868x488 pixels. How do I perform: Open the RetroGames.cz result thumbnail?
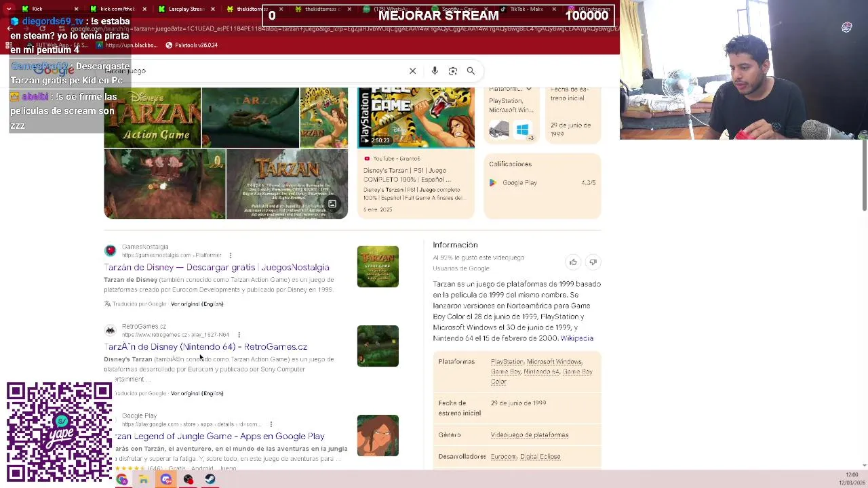[378, 346]
